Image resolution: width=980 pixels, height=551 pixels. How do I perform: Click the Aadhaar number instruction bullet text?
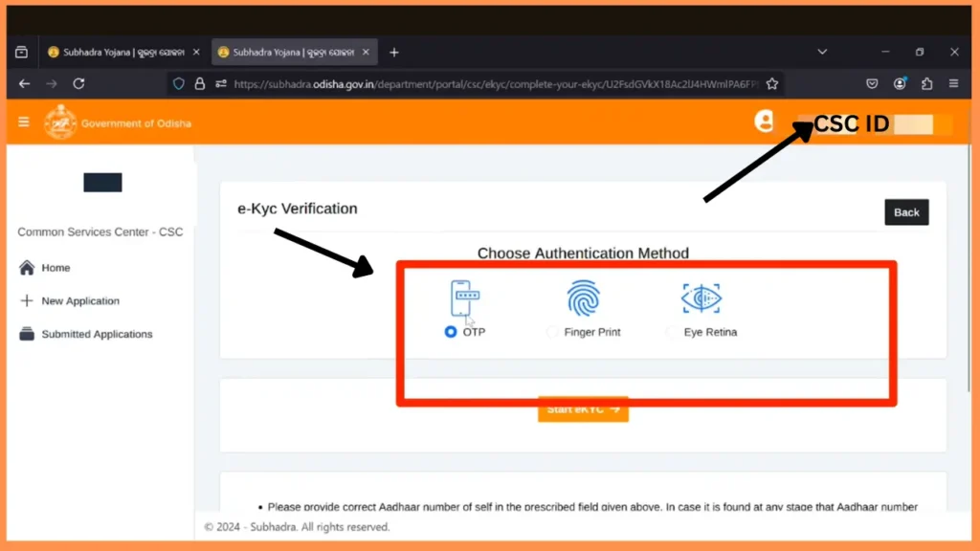(592, 507)
